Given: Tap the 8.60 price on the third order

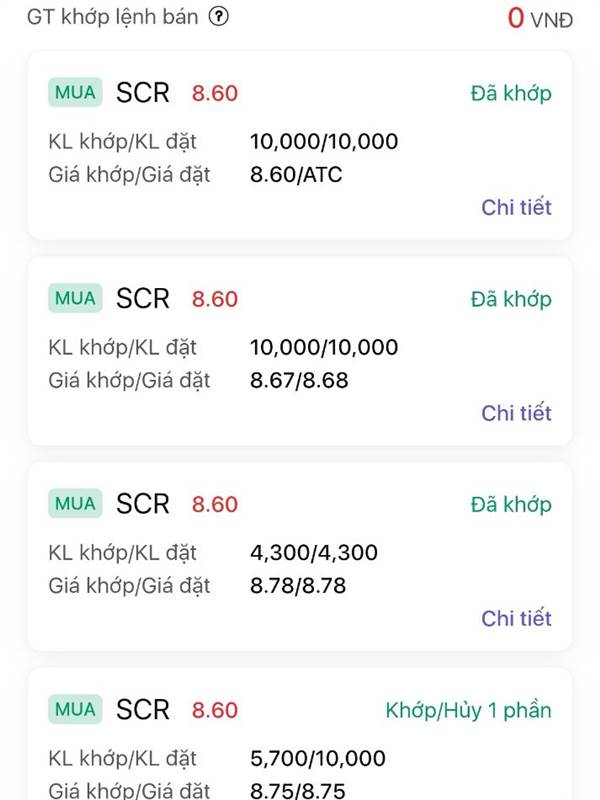Looking at the screenshot, I should [x=215, y=505].
